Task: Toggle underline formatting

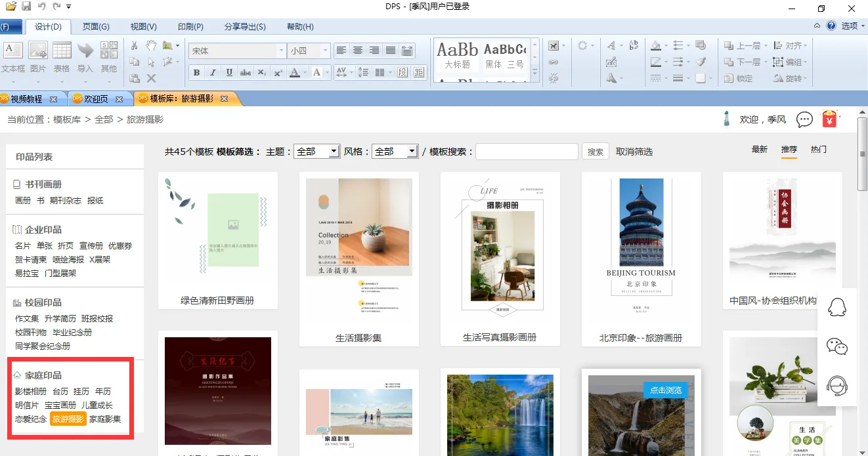Action: click(229, 73)
